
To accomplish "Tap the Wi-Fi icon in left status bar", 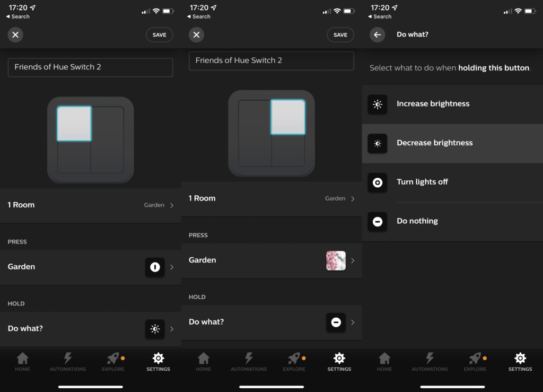I will [156, 11].
